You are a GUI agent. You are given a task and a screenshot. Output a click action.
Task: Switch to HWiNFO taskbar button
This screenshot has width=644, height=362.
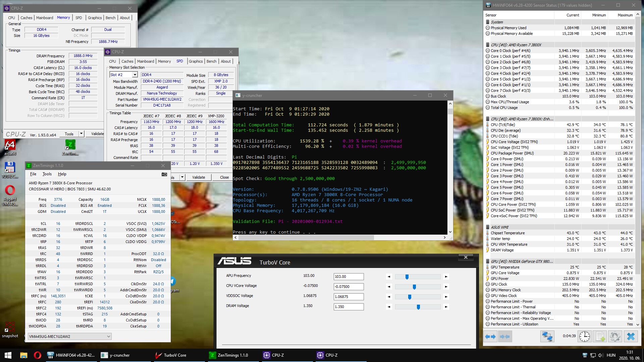coord(71,355)
